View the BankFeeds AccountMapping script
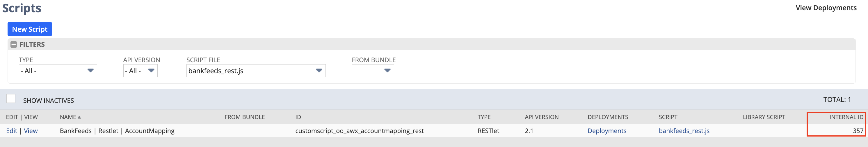This screenshot has height=147, width=868. pos(31,131)
